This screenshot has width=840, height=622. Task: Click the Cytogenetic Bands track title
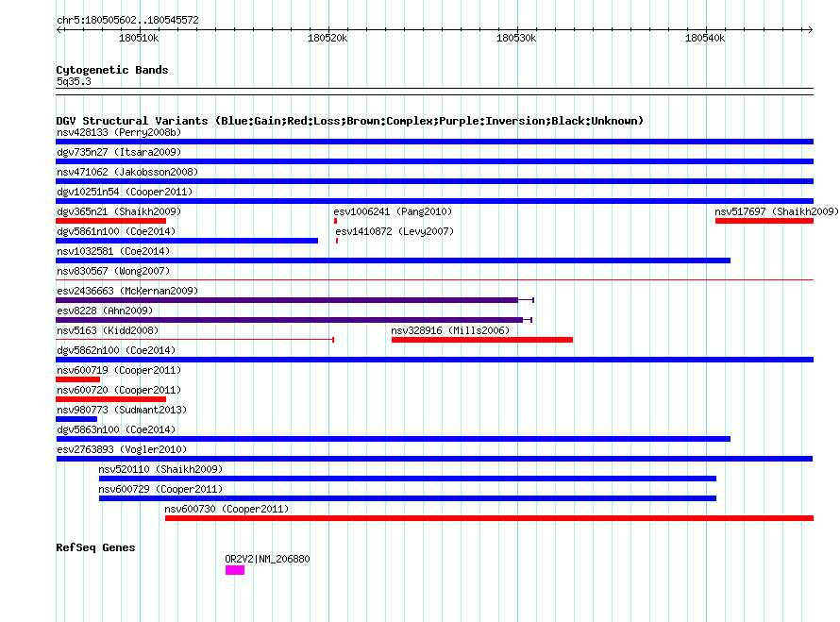click(112, 70)
